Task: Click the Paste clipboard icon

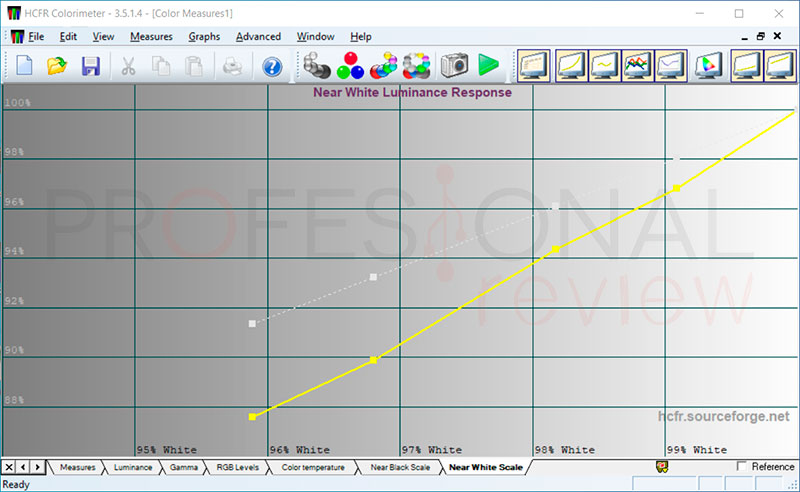Action: tap(194, 66)
